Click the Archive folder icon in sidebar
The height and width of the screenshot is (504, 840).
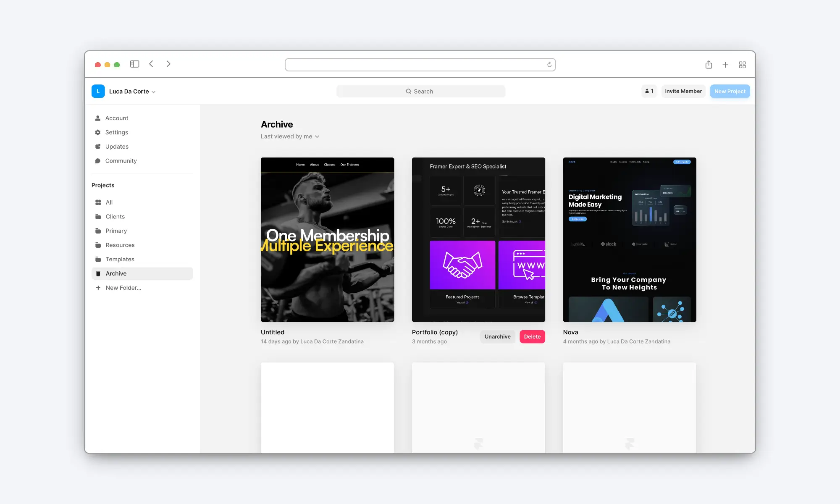(x=98, y=273)
